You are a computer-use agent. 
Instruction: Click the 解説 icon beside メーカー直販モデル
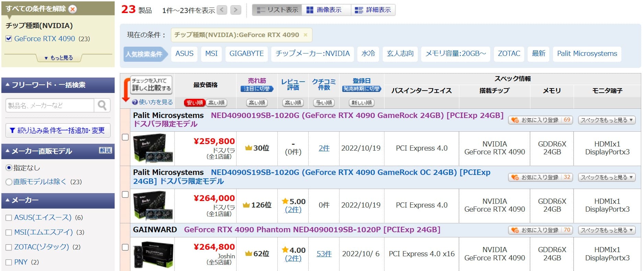105,150
